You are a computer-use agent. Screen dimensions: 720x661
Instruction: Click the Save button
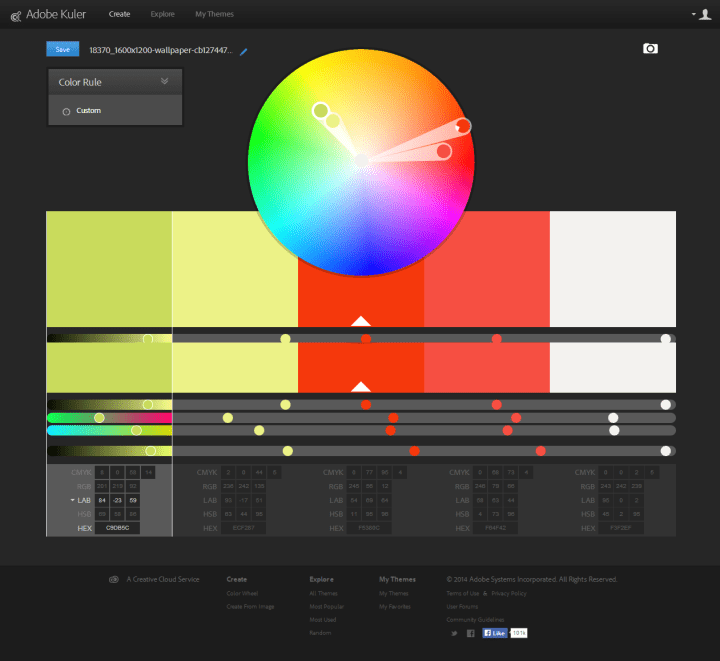tap(62, 49)
